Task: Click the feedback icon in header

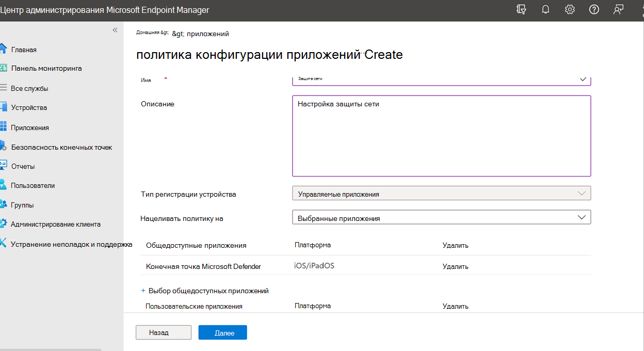Action: tap(618, 10)
